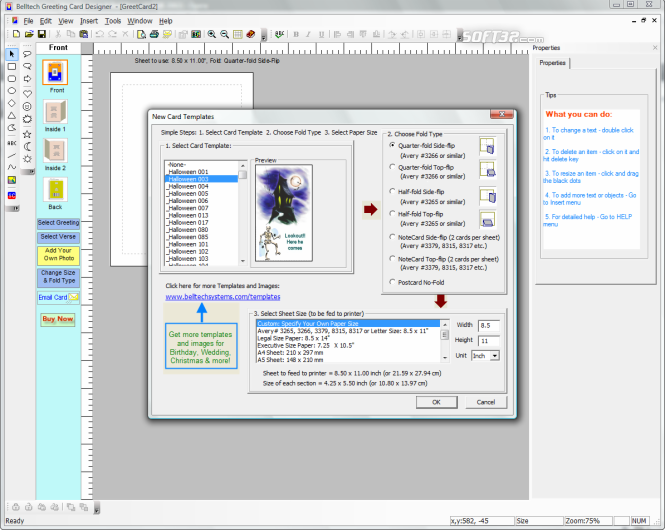Confirm the dialog with OK

(x=436, y=402)
